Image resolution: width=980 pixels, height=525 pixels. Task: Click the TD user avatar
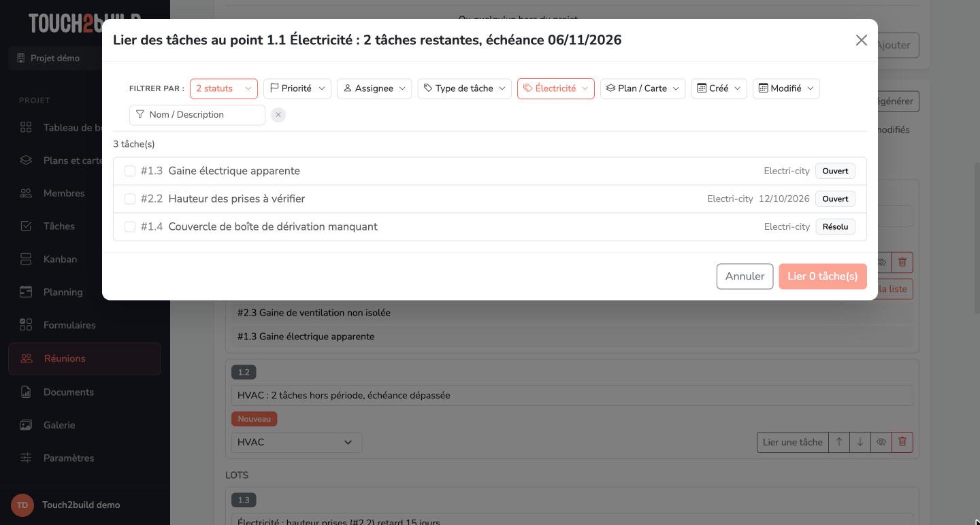click(x=22, y=505)
